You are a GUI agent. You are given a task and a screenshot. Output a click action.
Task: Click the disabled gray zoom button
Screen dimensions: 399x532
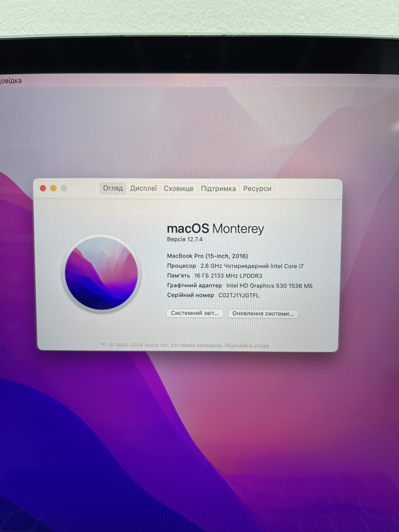(64, 188)
